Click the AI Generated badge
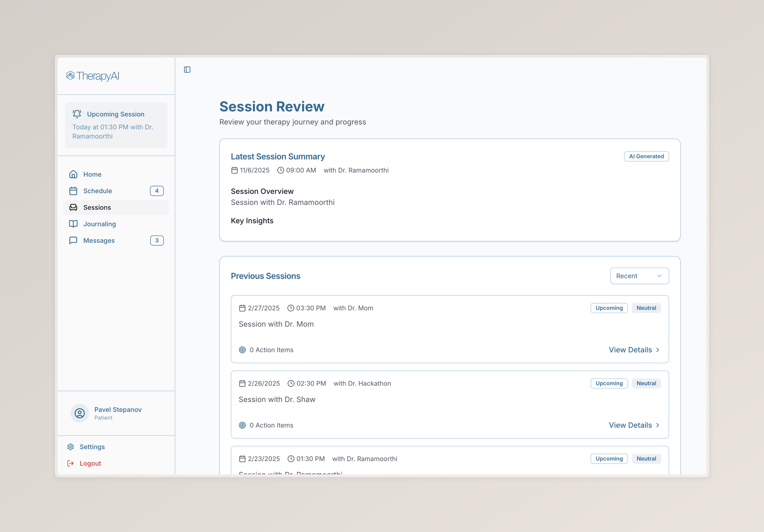764x532 pixels. pyautogui.click(x=646, y=156)
